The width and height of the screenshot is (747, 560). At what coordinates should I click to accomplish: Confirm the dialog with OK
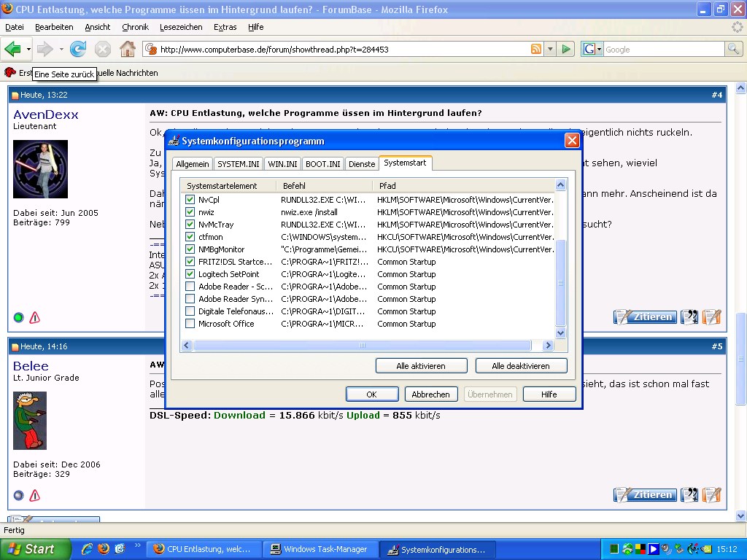(x=371, y=394)
